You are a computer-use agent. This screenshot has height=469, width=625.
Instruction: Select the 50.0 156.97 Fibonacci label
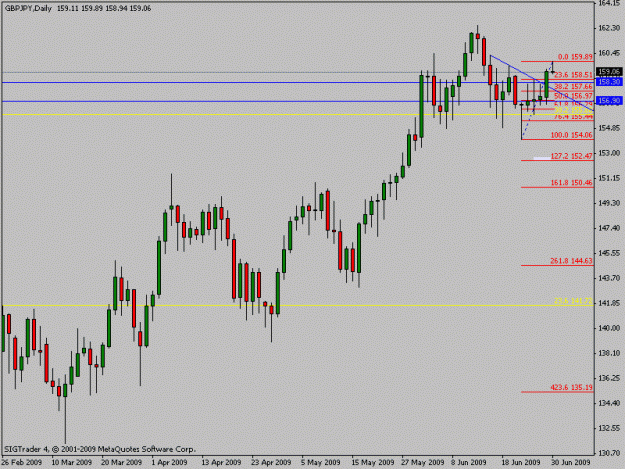pos(574,96)
